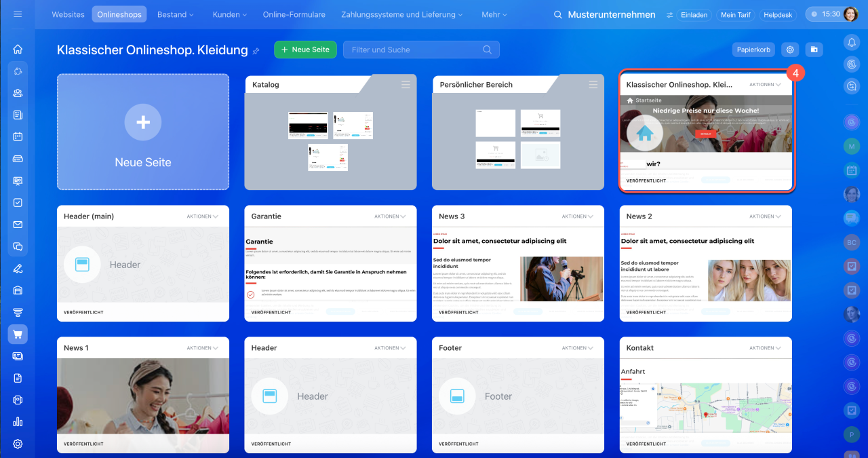Open AKTIONEN on the News 3 card
Screen dimensions: 868x458
click(578, 216)
